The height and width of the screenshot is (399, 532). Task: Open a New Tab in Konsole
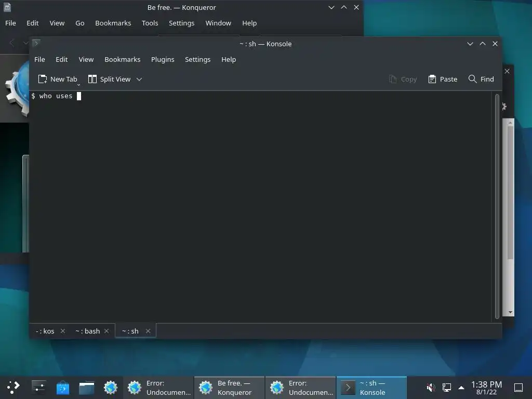(x=58, y=79)
